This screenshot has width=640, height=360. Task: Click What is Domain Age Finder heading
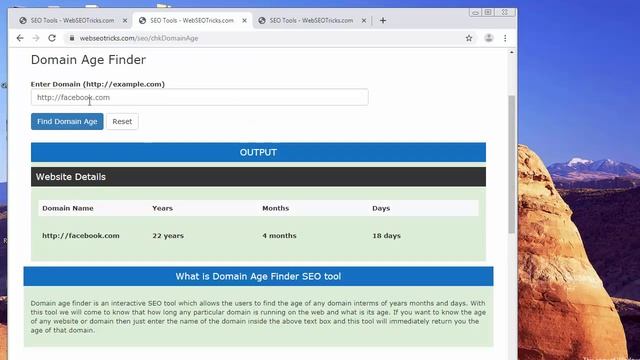click(x=258, y=276)
